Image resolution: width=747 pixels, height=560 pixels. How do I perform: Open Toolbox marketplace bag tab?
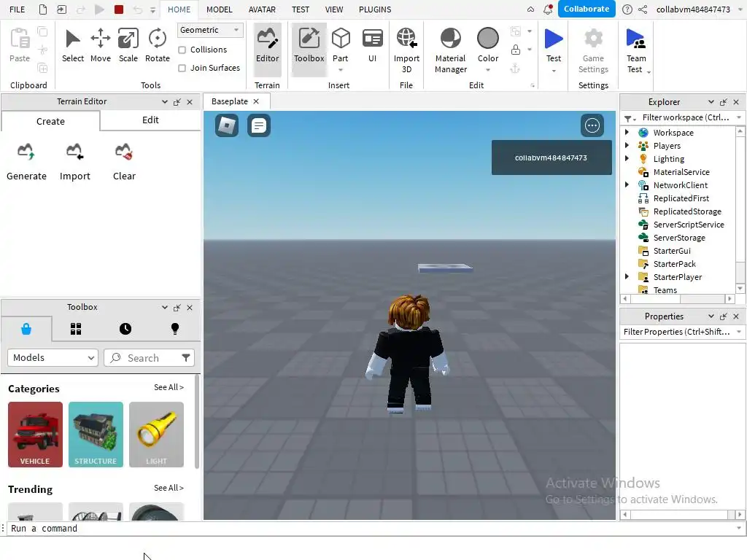point(26,329)
